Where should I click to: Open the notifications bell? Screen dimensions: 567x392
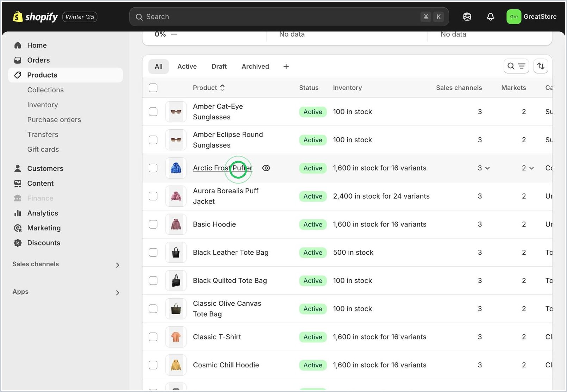click(491, 17)
